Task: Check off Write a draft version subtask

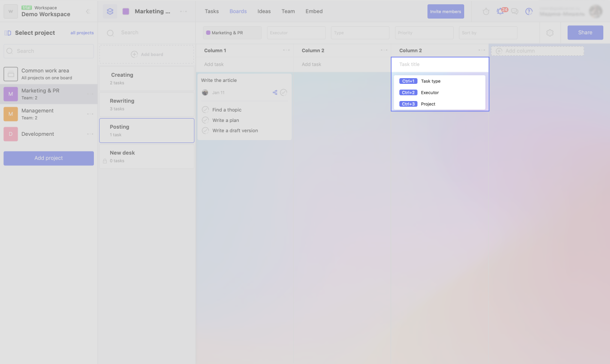Action: 205,131
